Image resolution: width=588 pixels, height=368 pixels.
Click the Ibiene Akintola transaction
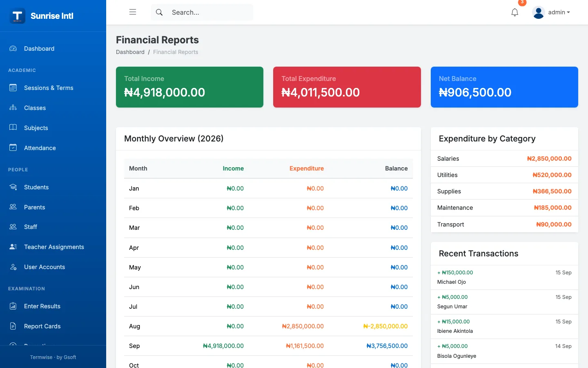[x=504, y=327]
